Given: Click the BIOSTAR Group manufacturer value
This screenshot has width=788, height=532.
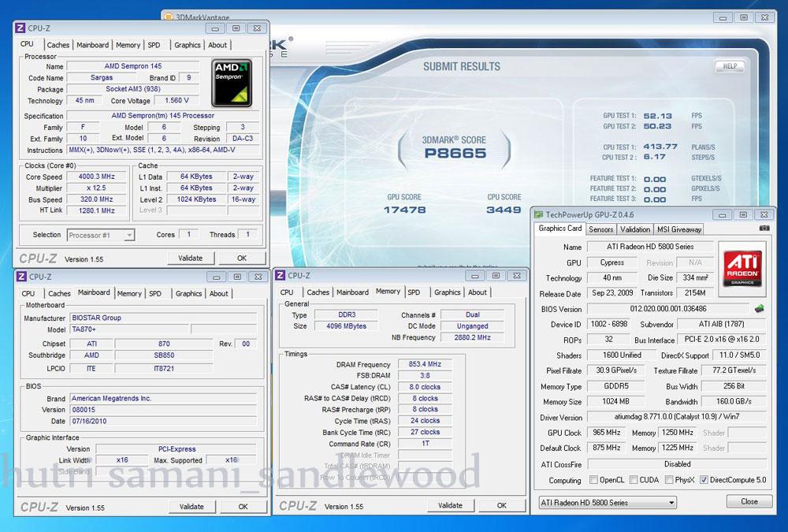Looking at the screenshot, I should point(163,318).
